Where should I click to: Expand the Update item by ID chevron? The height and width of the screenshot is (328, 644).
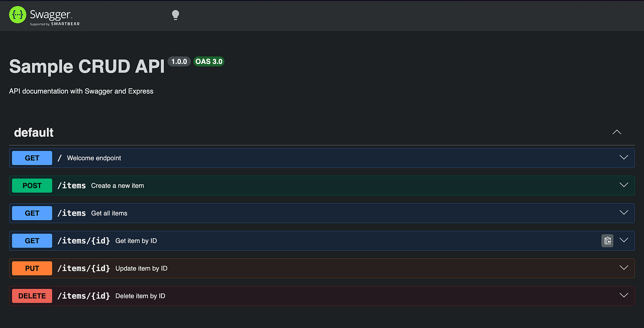coord(624,268)
